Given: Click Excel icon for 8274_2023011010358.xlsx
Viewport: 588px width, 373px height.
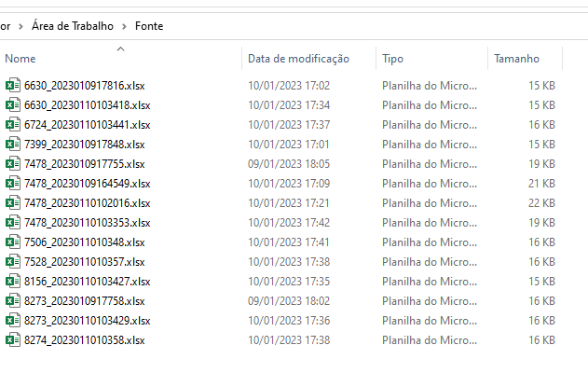Looking at the screenshot, I should [x=13, y=340].
